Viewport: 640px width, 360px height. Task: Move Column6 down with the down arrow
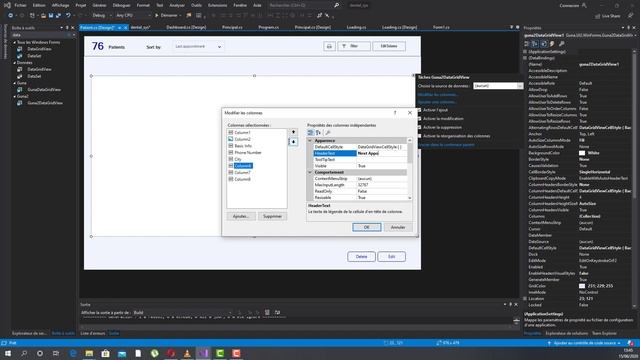[x=293, y=142]
